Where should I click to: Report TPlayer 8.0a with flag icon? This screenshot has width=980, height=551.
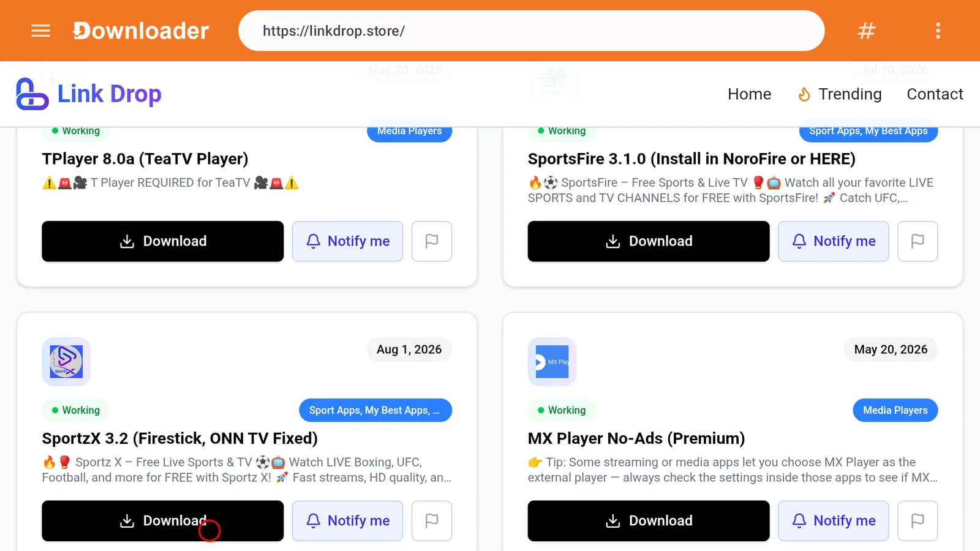pyautogui.click(x=432, y=241)
